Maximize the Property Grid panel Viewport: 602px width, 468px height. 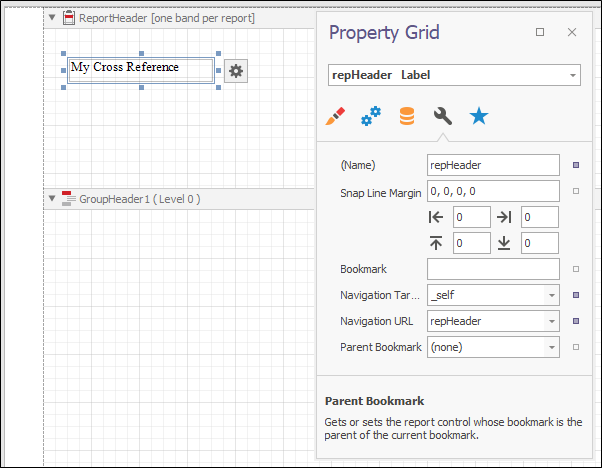pyautogui.click(x=540, y=32)
